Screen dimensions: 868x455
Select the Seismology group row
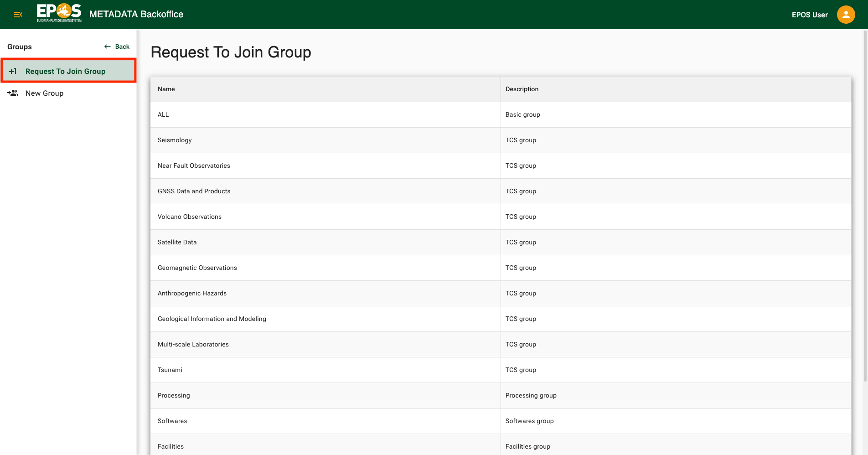pos(325,140)
